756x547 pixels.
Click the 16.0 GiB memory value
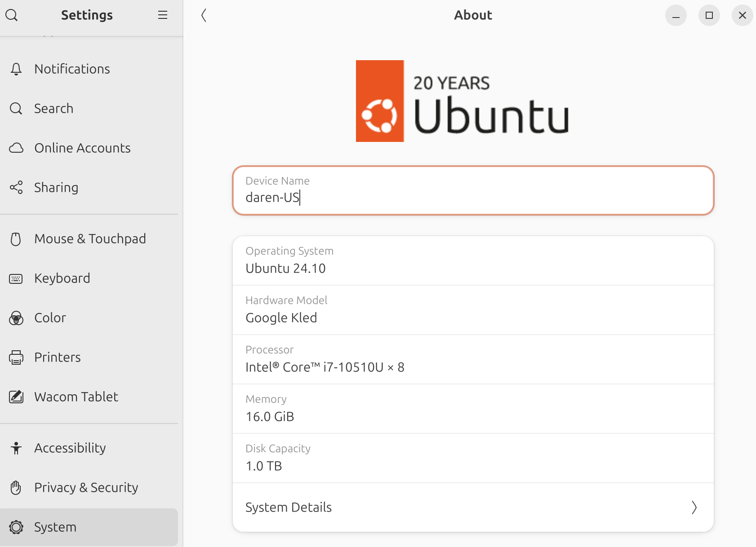click(x=270, y=417)
